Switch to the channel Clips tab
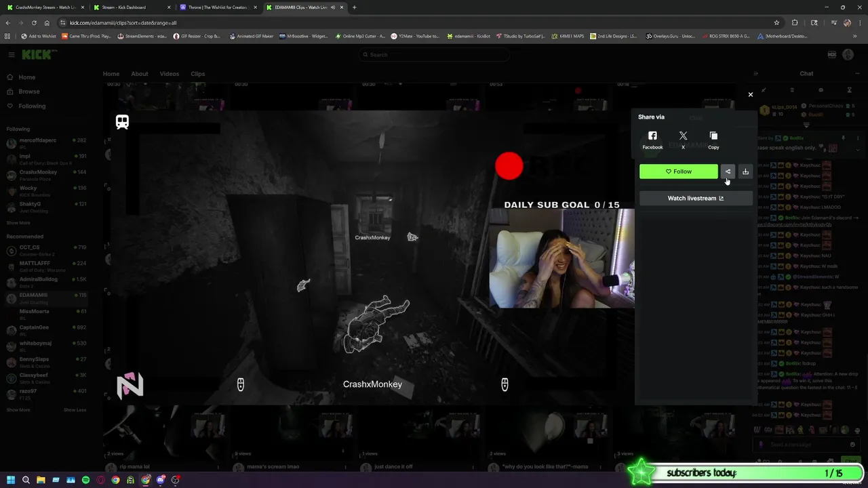Screen dimensions: 868x488 coord(198,74)
